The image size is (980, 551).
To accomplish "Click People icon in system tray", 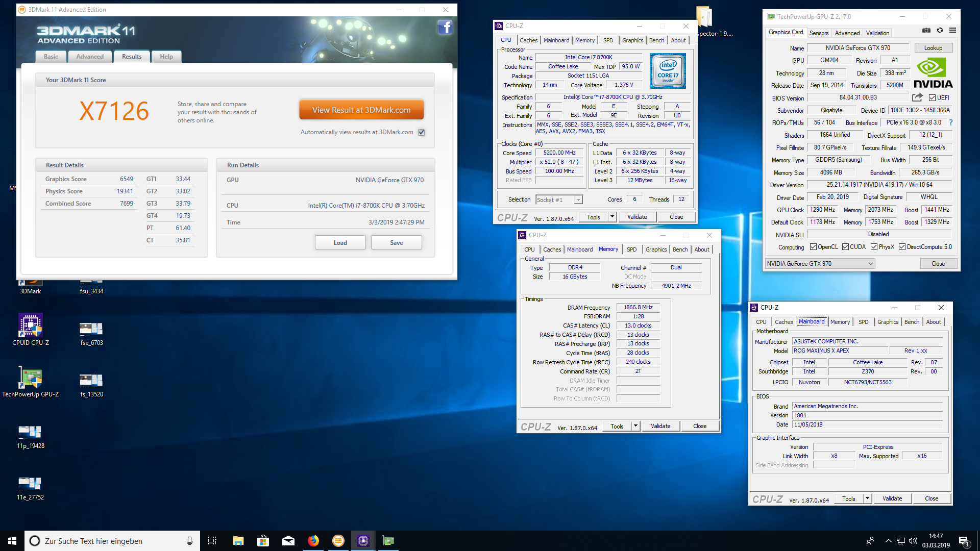I will (870, 541).
